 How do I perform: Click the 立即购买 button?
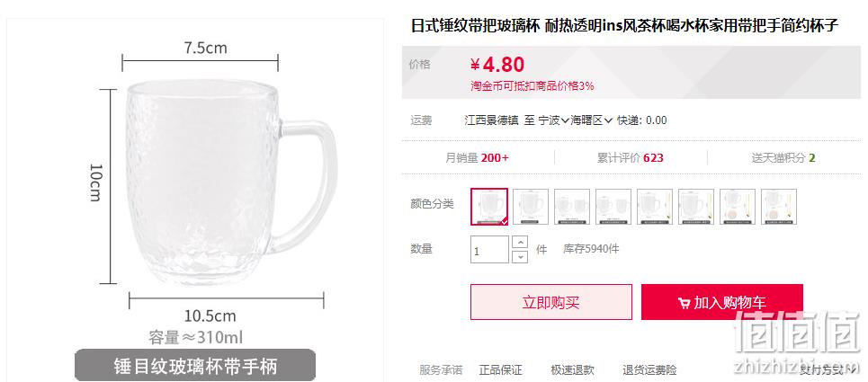point(550,302)
